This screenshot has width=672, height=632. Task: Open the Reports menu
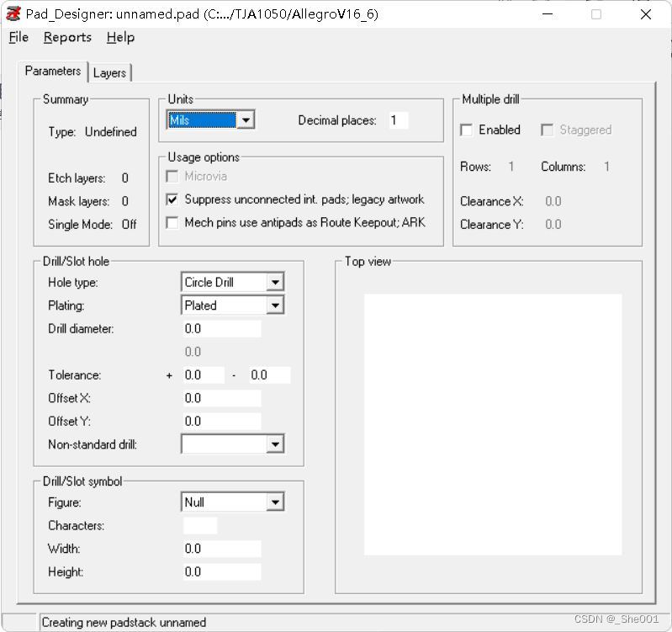67,37
